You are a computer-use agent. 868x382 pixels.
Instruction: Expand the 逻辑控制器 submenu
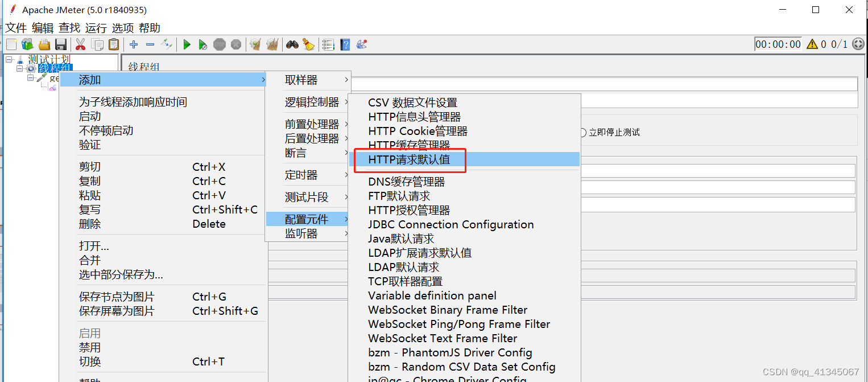308,102
